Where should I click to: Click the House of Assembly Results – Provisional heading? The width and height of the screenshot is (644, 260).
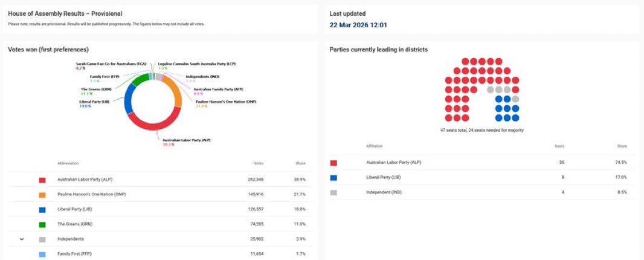coord(65,13)
